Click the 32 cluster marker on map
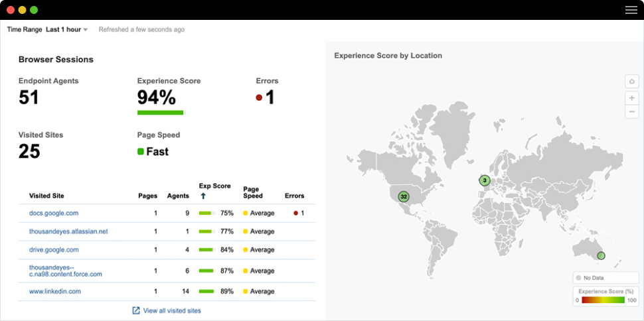644x321 pixels. click(x=403, y=196)
